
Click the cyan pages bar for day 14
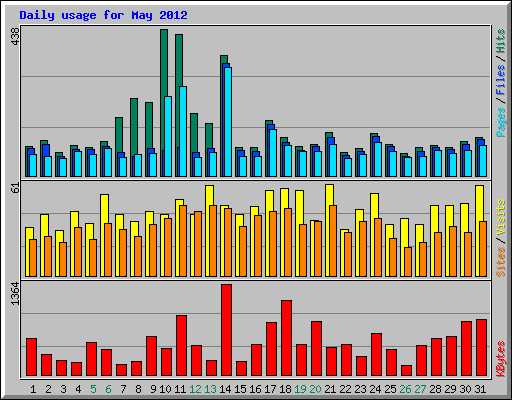228,122
